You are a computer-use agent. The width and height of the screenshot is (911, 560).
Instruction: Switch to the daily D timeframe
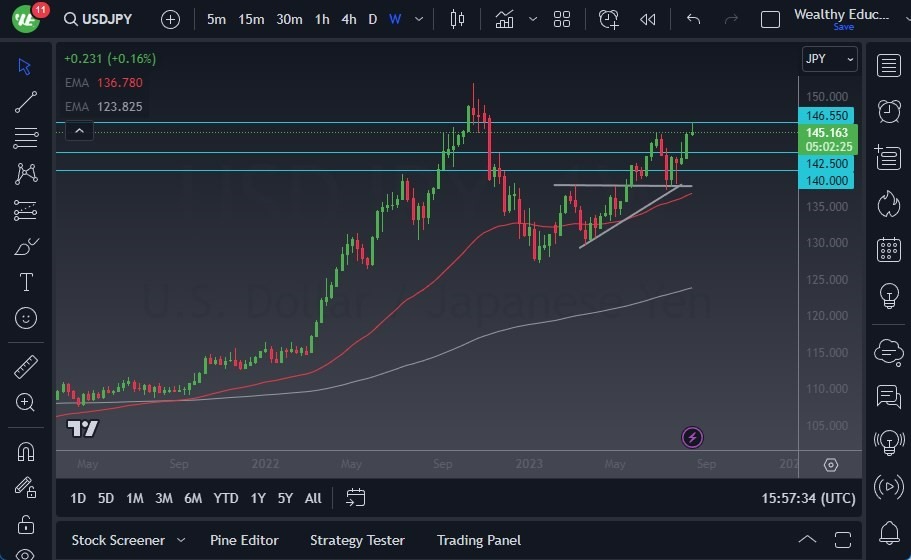pyautogui.click(x=372, y=19)
